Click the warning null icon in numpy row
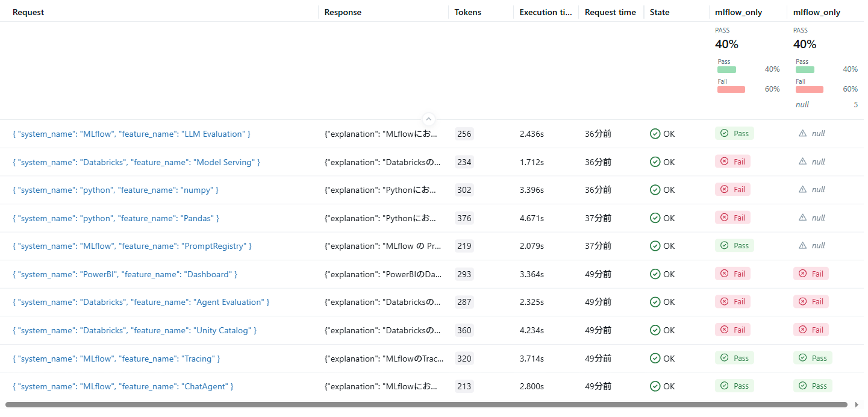The width and height of the screenshot is (868, 417). click(x=802, y=189)
